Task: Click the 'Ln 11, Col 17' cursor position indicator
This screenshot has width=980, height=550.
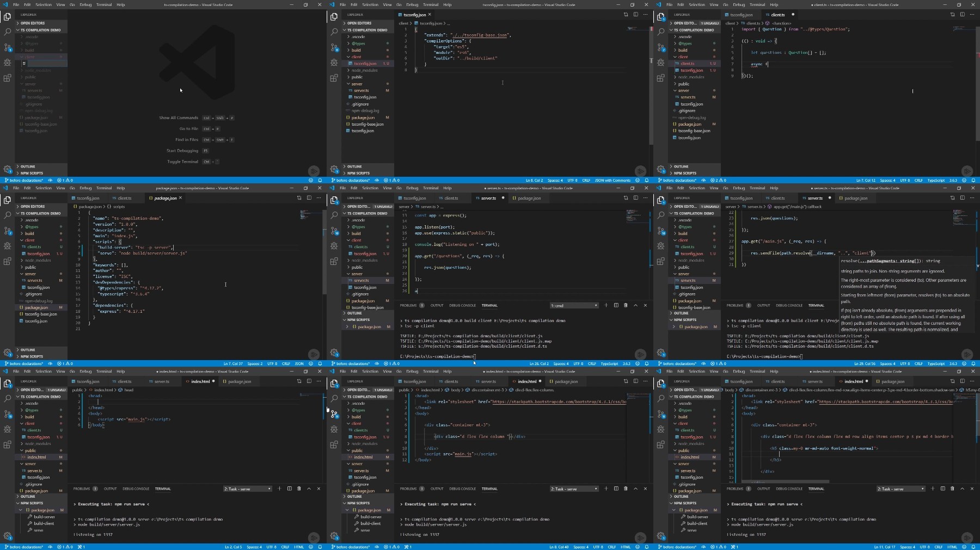Action: point(885,547)
